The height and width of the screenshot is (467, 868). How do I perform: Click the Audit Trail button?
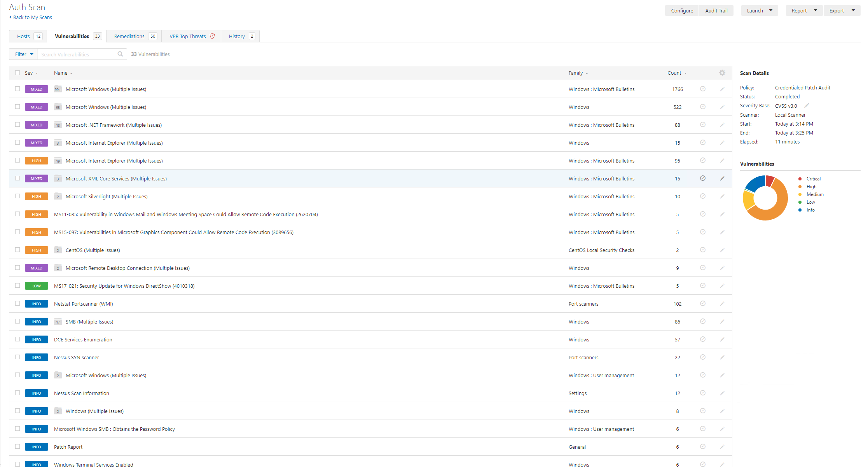(716, 10)
